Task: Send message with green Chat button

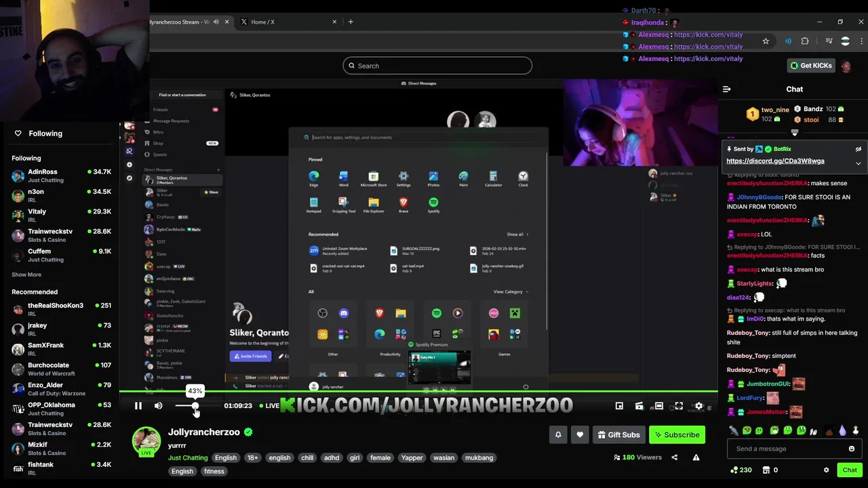Action: [x=850, y=470]
